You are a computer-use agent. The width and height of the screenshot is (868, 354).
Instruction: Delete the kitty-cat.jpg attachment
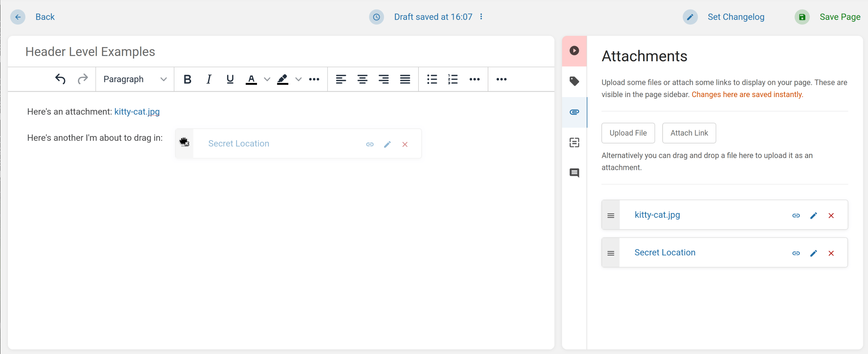click(x=831, y=215)
